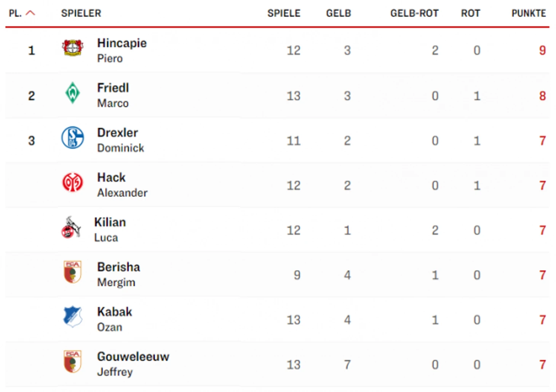
Task: Click Hincapie's red points value 9
Action: point(542,50)
